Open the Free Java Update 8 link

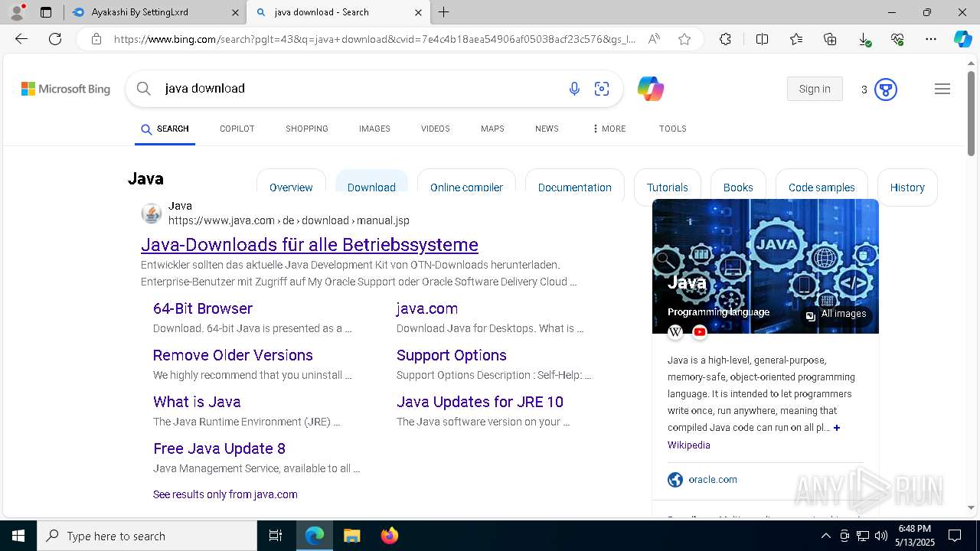[219, 448]
